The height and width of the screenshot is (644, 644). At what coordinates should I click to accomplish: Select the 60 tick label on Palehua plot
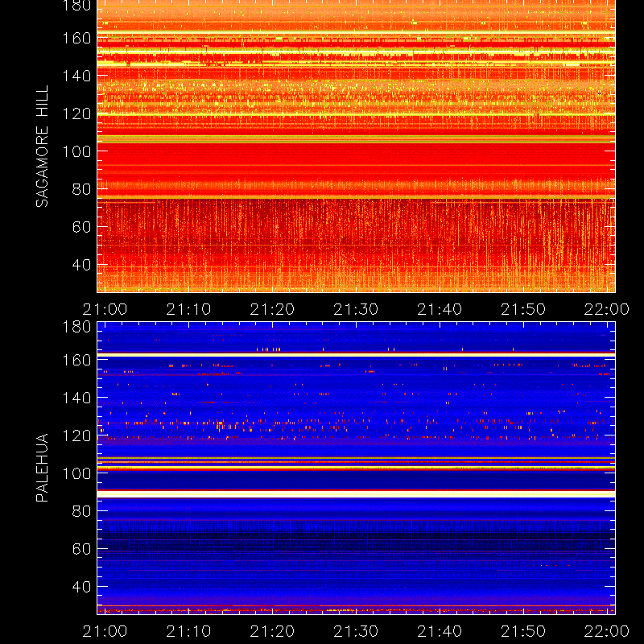(x=81, y=549)
